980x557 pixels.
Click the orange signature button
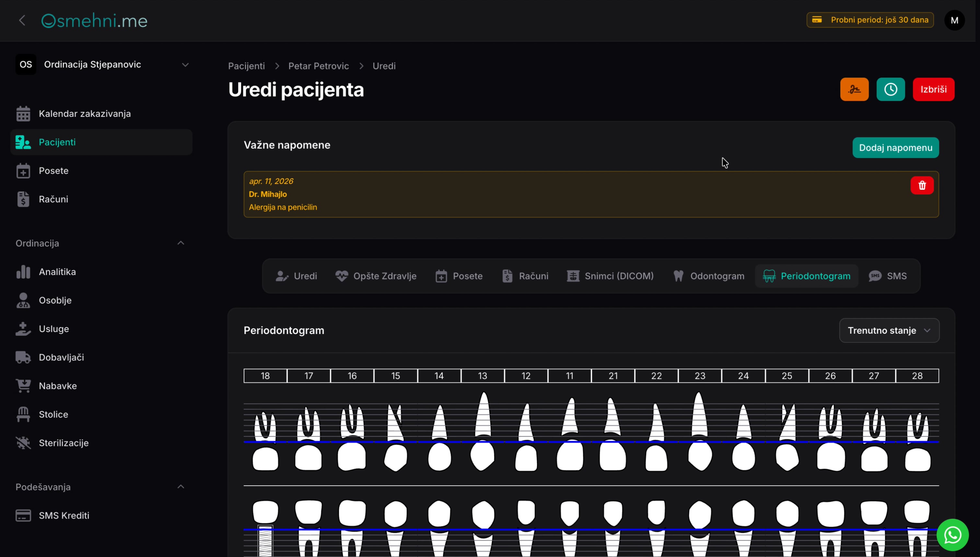854,89
